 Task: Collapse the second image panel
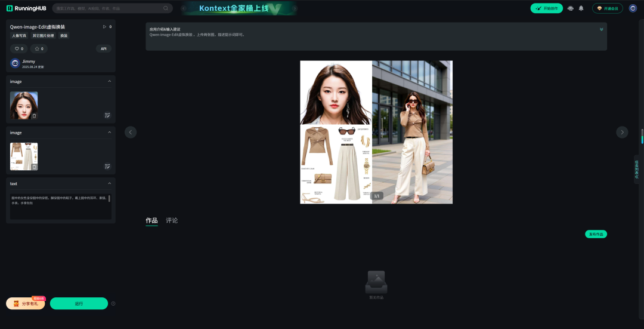pos(109,133)
